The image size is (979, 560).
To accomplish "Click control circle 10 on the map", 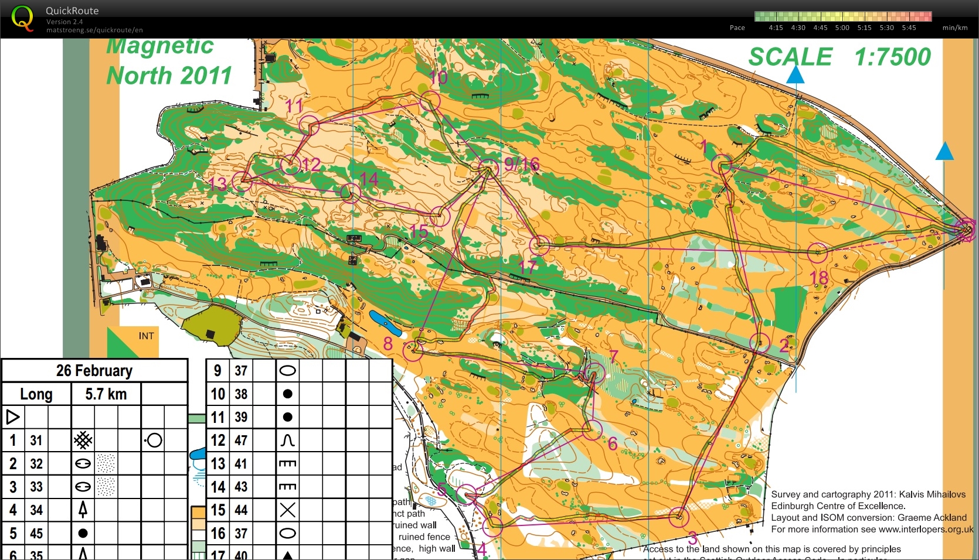I will pyautogui.click(x=430, y=101).
